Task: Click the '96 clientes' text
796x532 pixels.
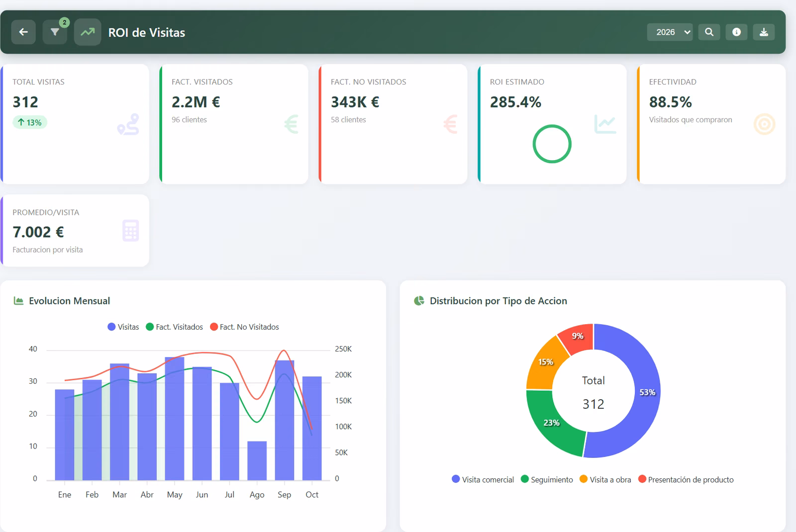Action: (189, 120)
